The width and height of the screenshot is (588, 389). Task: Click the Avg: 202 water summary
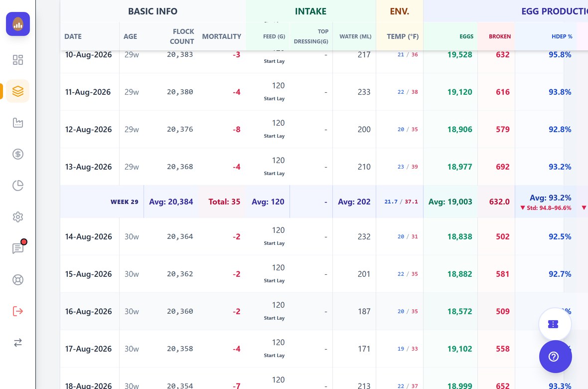(x=354, y=201)
